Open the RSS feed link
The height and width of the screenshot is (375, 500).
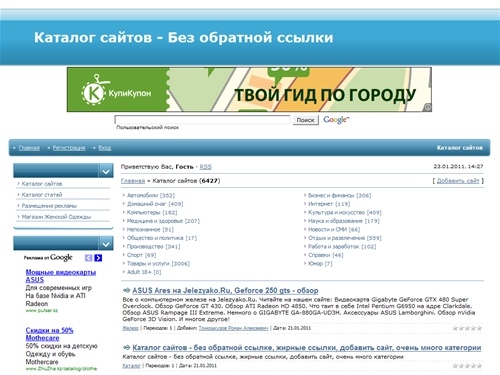206,167
